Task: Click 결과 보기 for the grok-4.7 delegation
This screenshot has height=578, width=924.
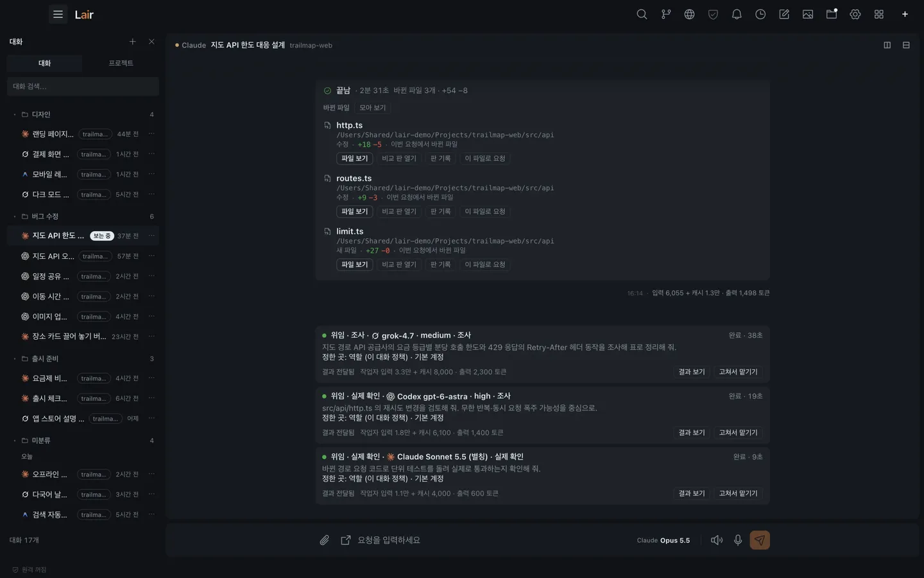Action: coord(692,372)
